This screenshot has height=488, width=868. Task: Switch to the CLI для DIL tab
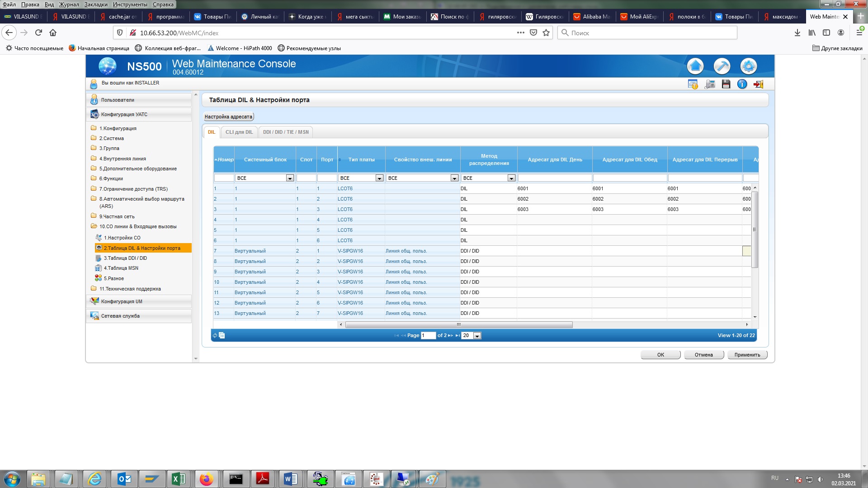click(239, 132)
